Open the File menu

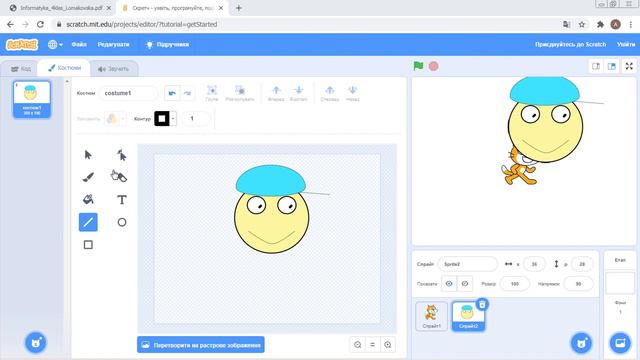pyautogui.click(x=79, y=44)
